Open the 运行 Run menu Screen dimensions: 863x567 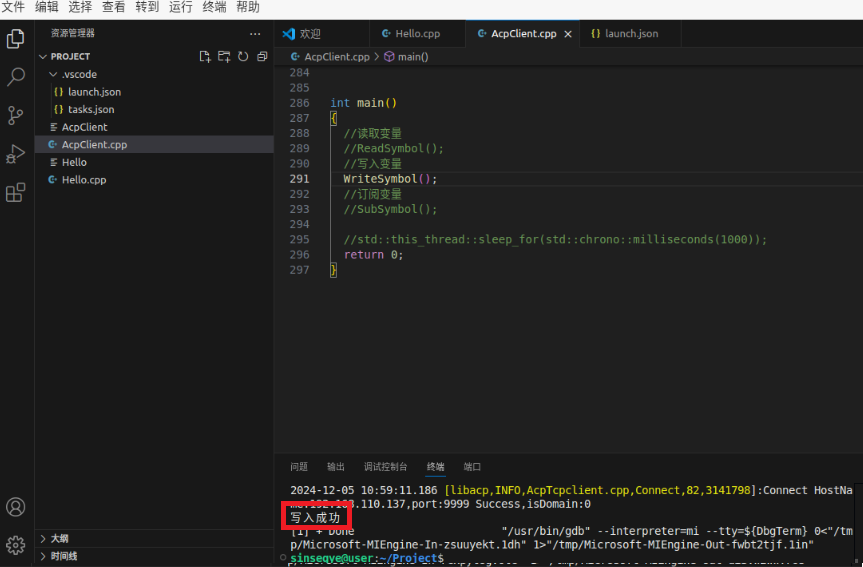tap(181, 7)
